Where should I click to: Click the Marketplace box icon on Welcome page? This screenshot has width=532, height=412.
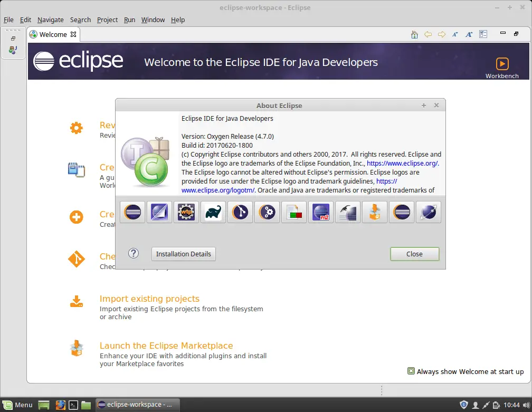point(77,348)
